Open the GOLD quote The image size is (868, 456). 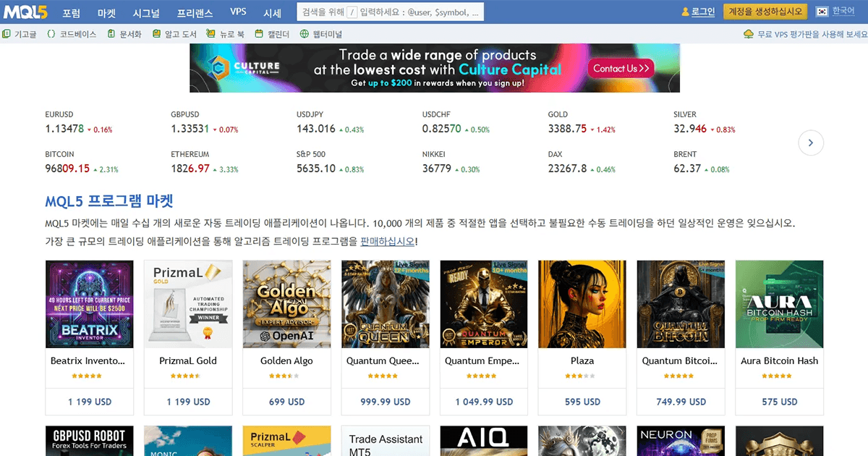582,122
